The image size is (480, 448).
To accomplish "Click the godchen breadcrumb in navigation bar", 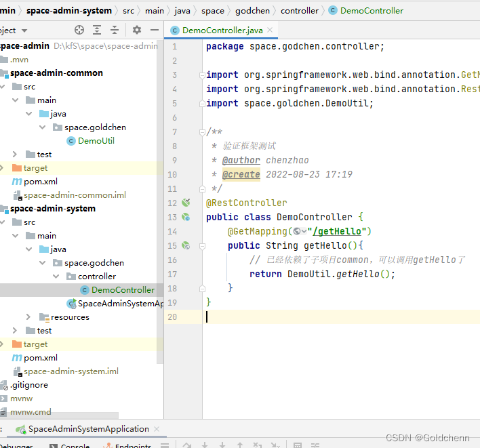I will [252, 10].
